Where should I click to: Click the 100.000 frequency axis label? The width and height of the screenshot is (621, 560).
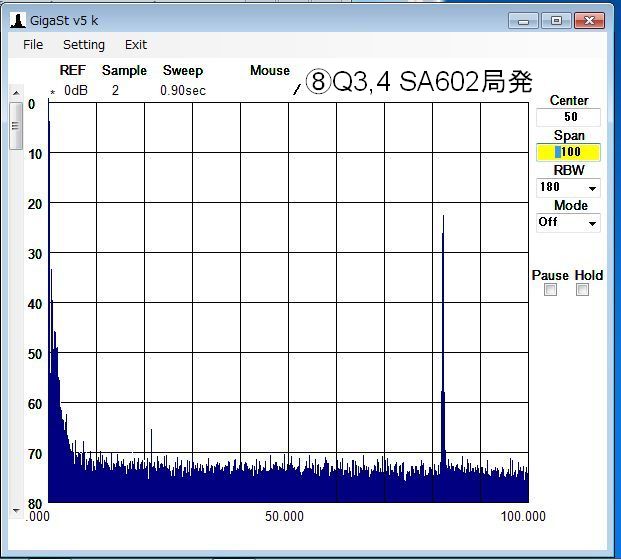(523, 516)
